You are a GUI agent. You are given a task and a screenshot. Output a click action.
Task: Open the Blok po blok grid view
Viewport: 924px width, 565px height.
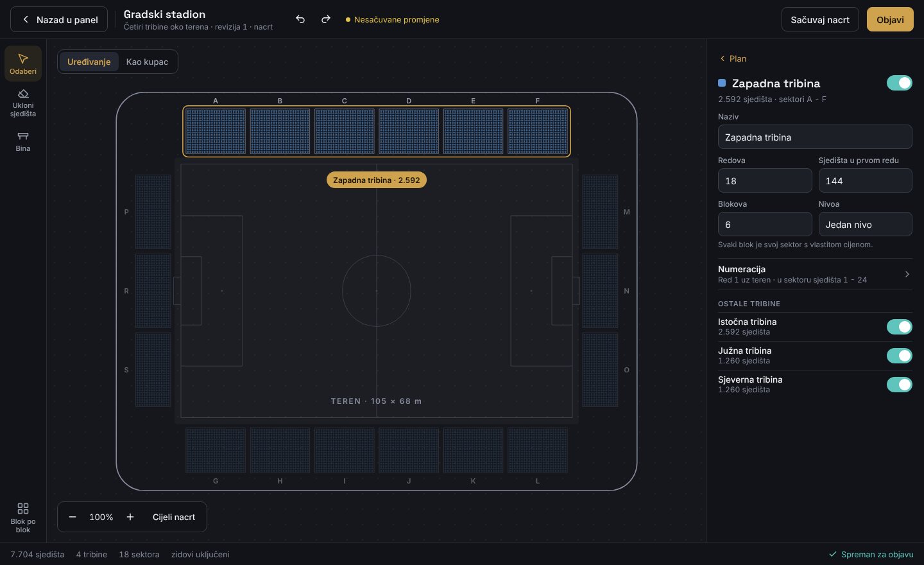[23, 517]
